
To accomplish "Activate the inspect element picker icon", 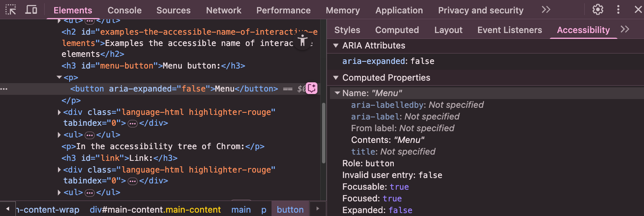I will point(11,10).
